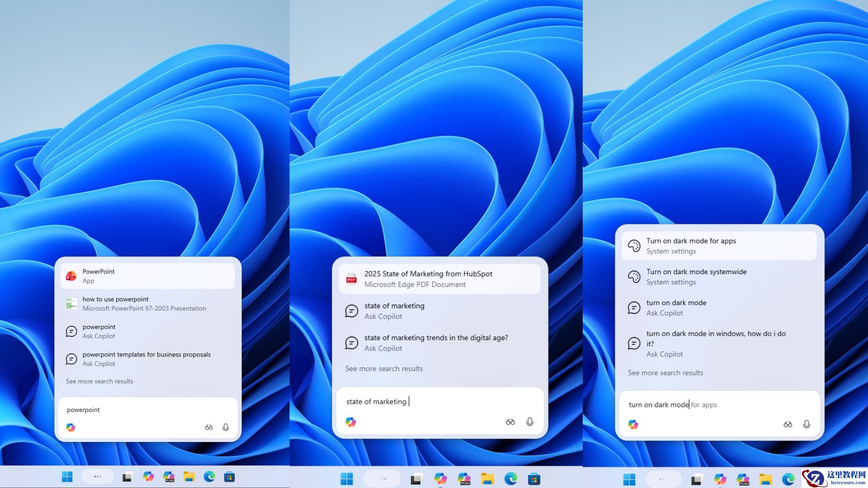Screen dimensions: 868x488
Task: Choose the state of marketing trends Copilot suggestion
Action: (x=435, y=343)
